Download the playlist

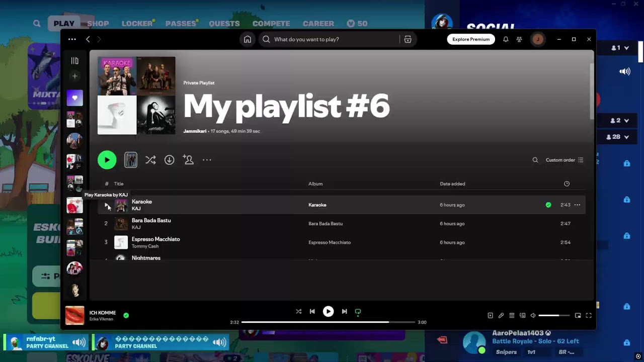[170, 160]
